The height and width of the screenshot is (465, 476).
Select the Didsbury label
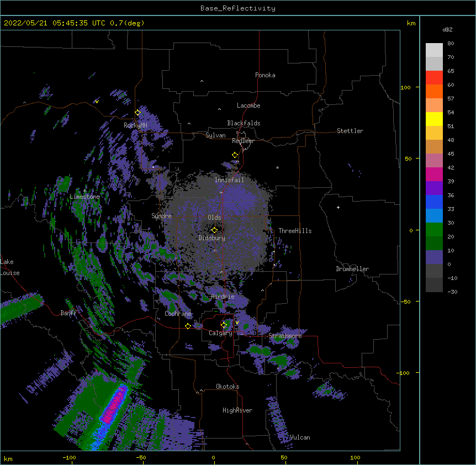212,238
